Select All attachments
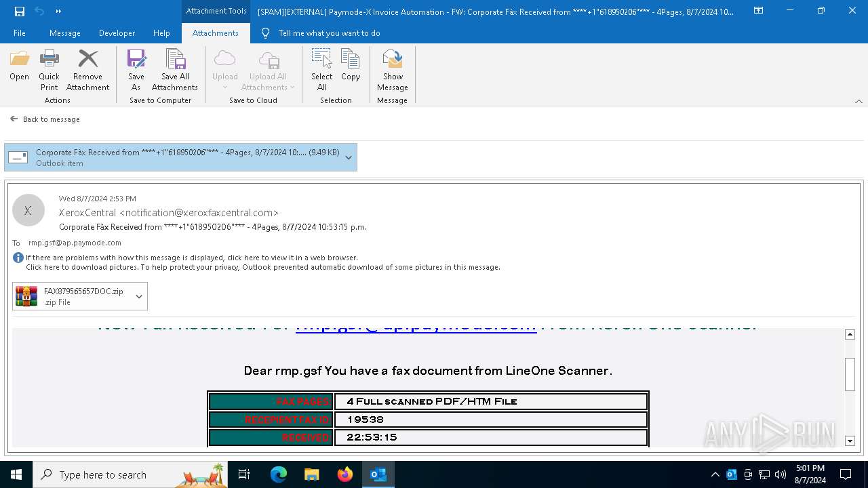 point(321,70)
